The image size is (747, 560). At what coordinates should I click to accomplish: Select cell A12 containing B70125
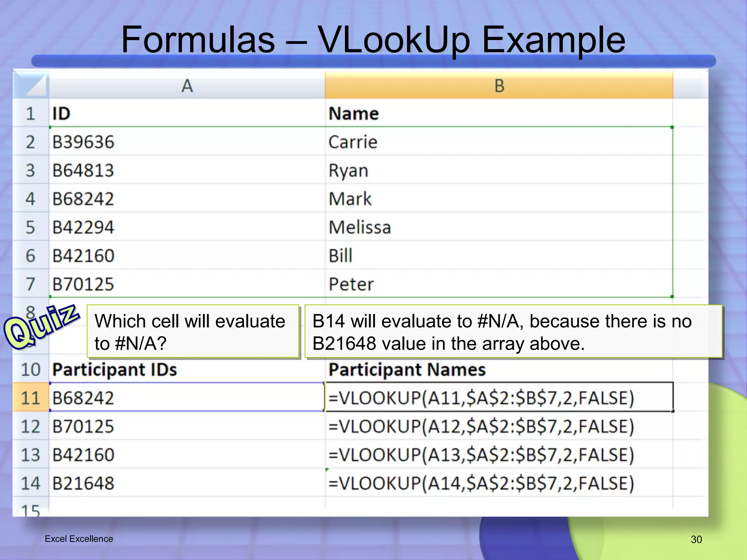pyautogui.click(x=187, y=426)
